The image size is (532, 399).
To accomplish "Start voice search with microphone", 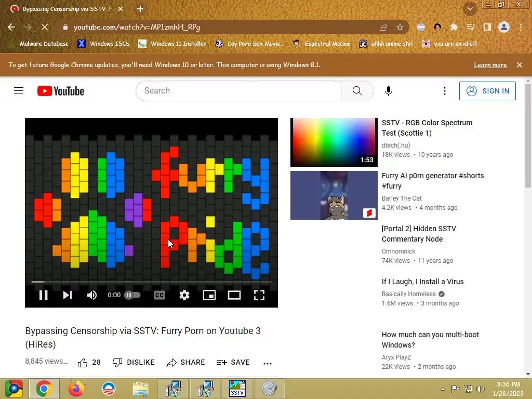I will [389, 91].
